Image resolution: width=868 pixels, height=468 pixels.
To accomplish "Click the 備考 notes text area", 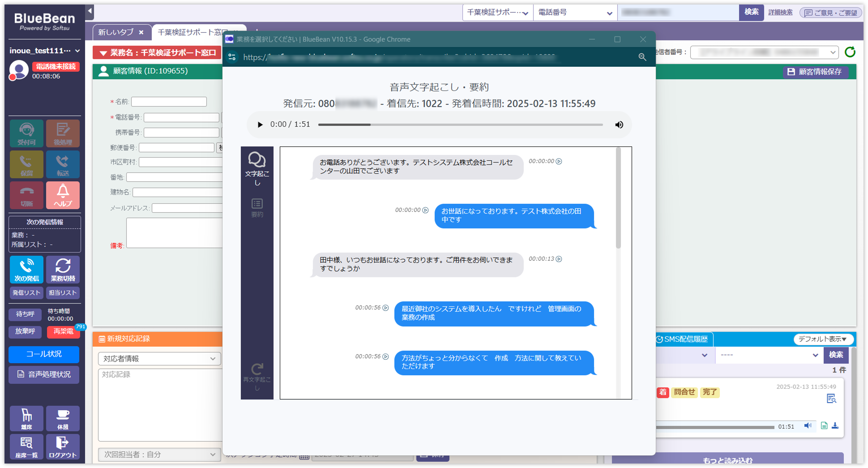I will 174,233.
